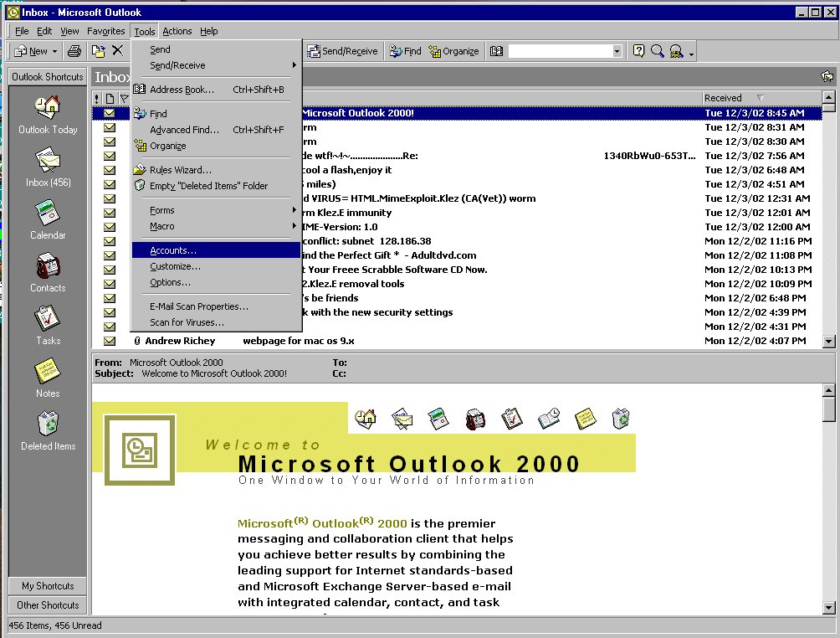Click the toolbar icon right of the magnifier
This screenshot has height=638, width=840.
click(677, 51)
